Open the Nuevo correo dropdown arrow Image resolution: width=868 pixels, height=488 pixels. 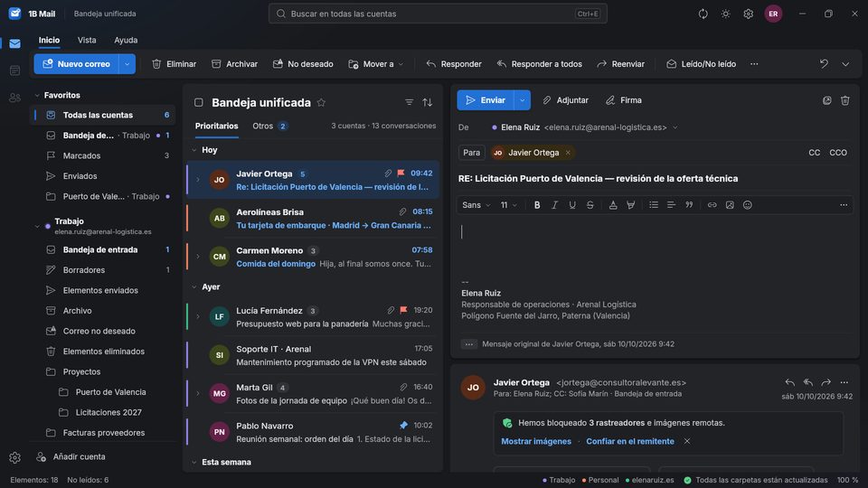coord(127,64)
